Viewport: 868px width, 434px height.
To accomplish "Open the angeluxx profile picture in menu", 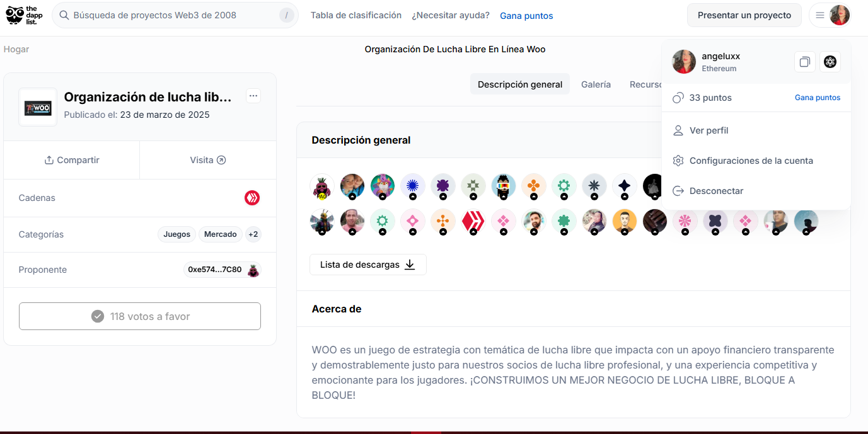I will click(x=684, y=62).
